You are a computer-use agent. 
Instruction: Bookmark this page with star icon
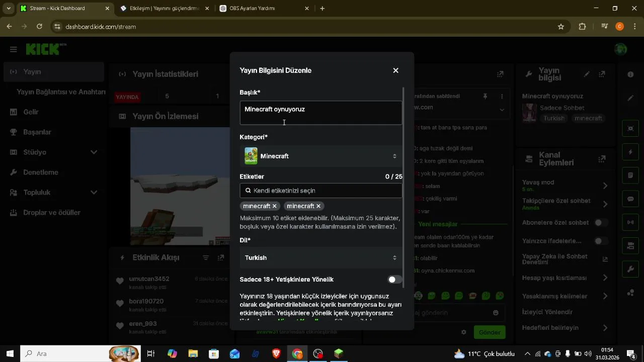click(x=561, y=27)
